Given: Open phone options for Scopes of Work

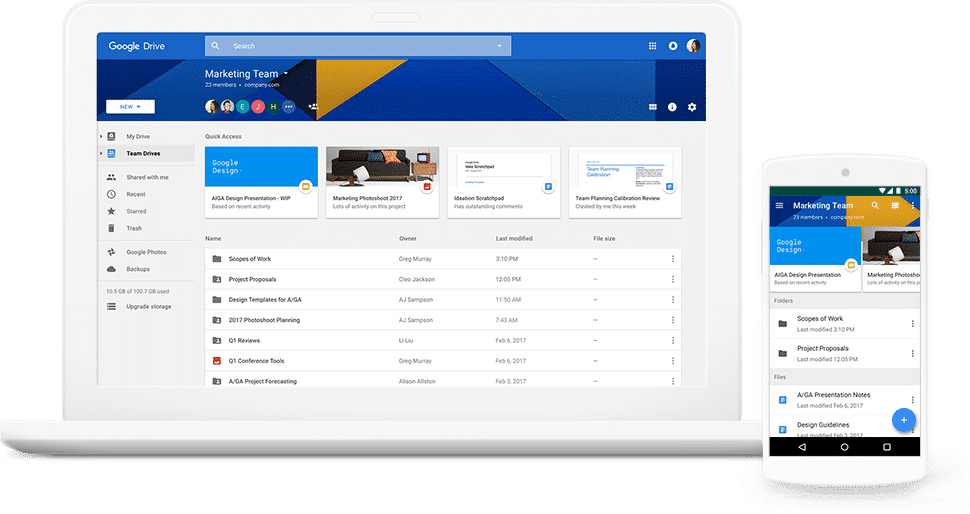Looking at the screenshot, I should point(912,323).
